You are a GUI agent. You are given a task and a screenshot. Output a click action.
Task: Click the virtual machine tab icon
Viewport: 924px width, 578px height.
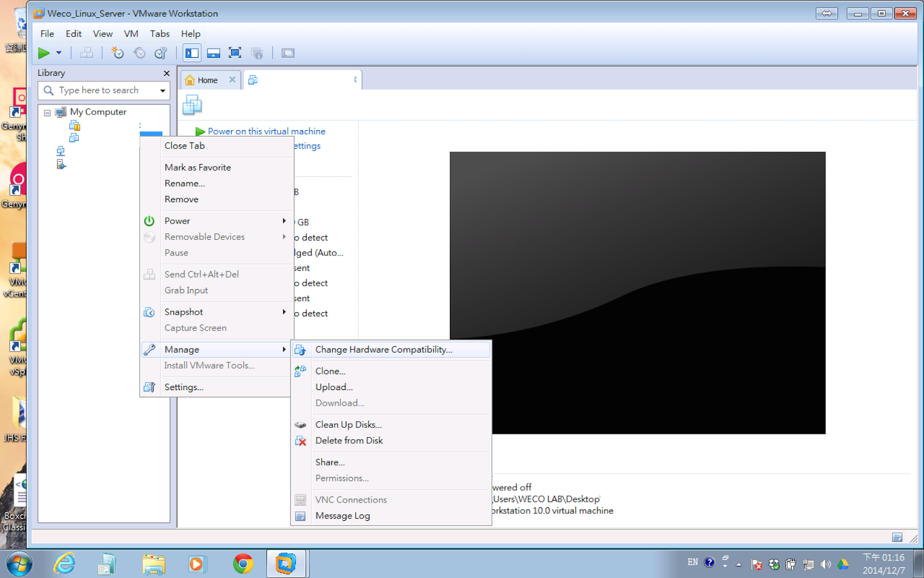[253, 80]
